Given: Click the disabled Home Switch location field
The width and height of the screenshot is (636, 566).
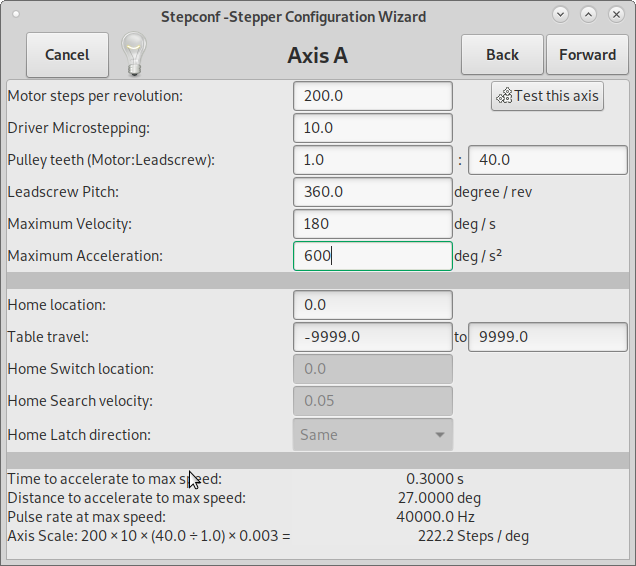Looking at the screenshot, I should tap(373, 369).
